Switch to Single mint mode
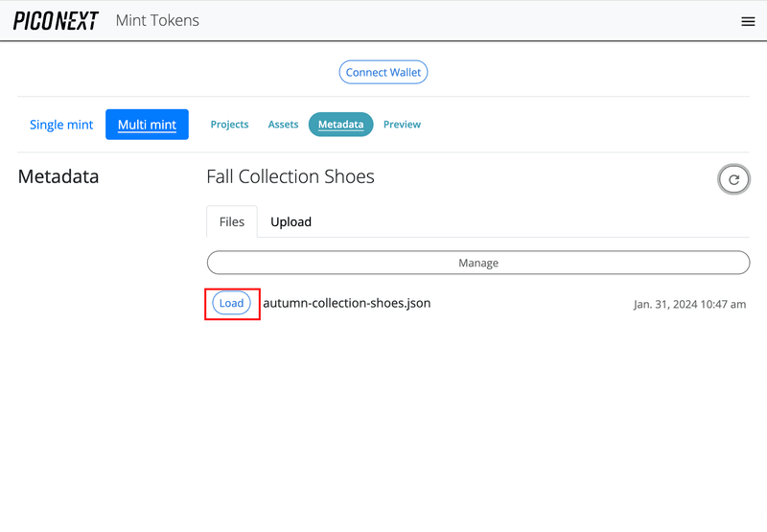 tap(61, 125)
